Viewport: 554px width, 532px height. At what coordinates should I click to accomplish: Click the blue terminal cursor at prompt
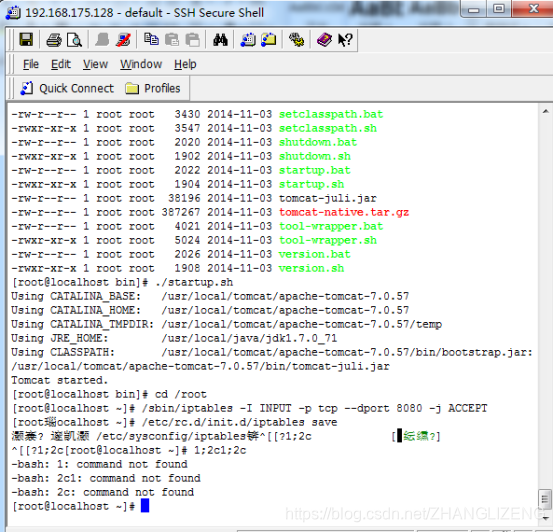click(x=145, y=506)
